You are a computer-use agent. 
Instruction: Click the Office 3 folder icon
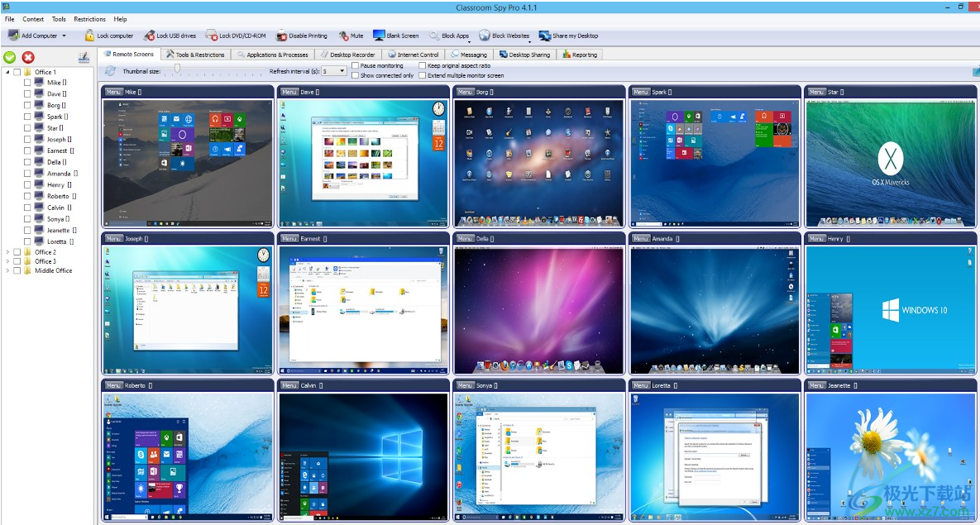pos(27,261)
